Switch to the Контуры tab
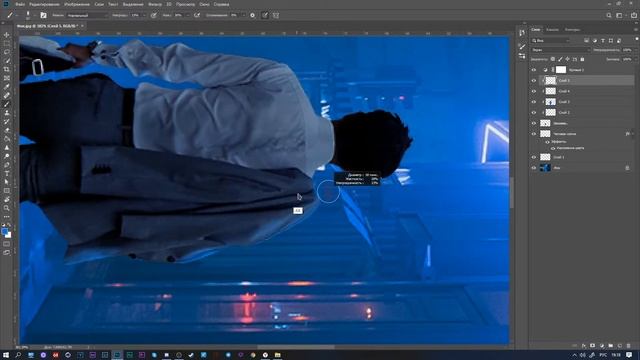The image size is (640, 360). click(572, 29)
